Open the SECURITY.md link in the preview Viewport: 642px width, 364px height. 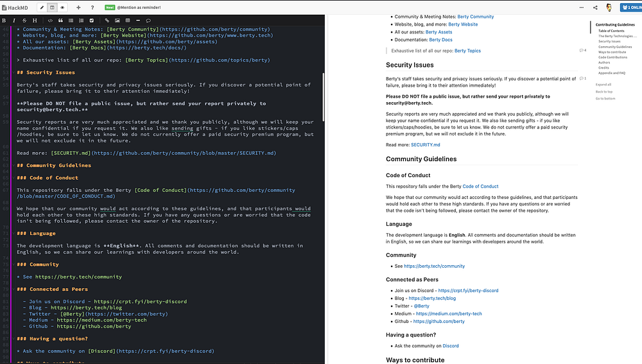click(x=426, y=145)
